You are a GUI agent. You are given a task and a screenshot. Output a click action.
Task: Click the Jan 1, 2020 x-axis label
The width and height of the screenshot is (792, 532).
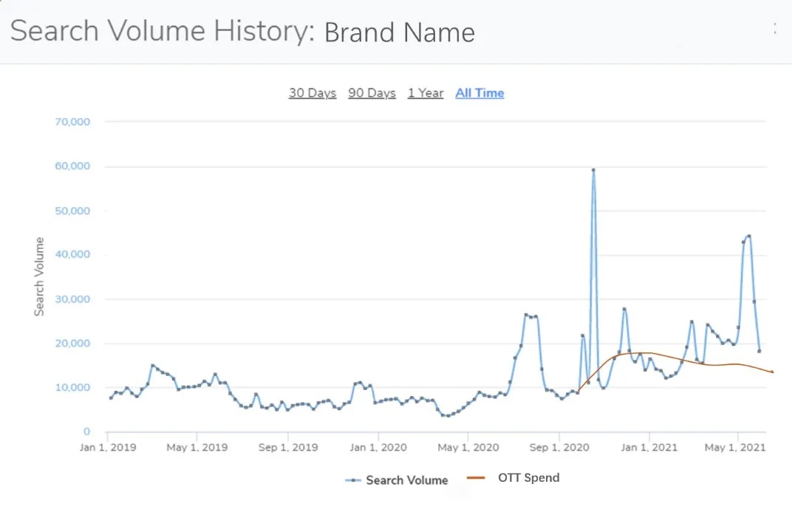tap(378, 447)
